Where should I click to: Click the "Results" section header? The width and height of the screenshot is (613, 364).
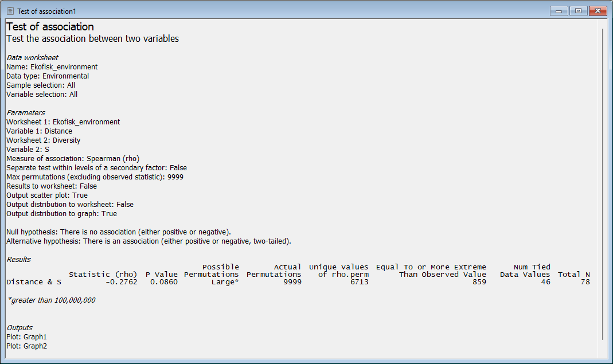(18, 260)
